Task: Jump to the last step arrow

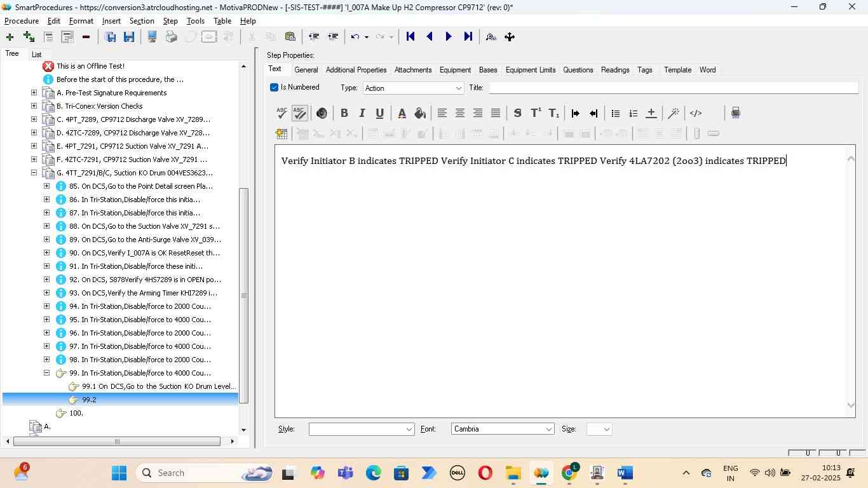Action: coord(468,37)
